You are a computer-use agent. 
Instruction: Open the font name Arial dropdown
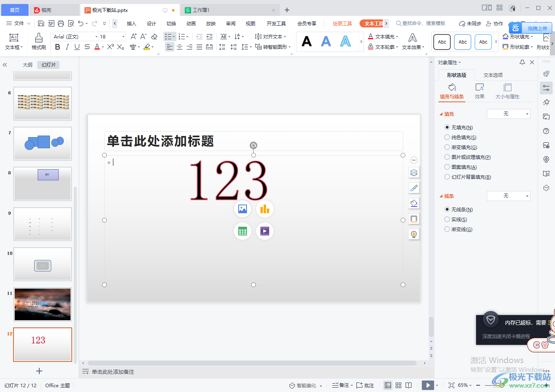(96, 36)
